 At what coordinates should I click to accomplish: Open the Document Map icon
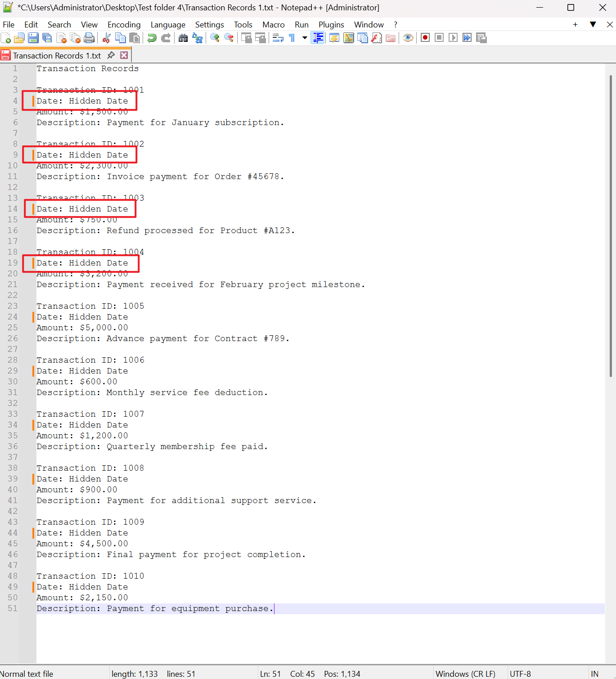point(349,38)
